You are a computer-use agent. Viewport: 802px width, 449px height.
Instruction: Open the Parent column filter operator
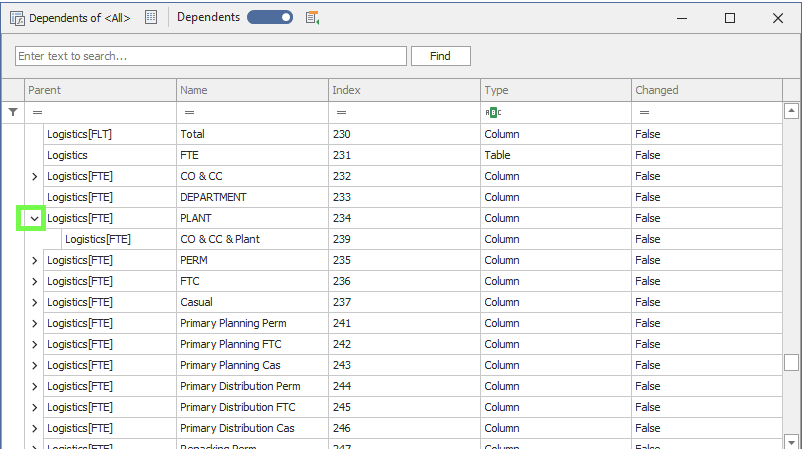click(x=38, y=113)
